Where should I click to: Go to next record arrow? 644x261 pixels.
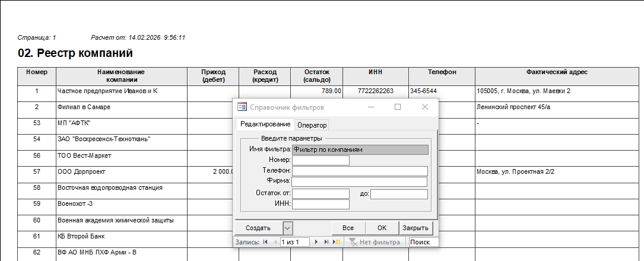317,242
